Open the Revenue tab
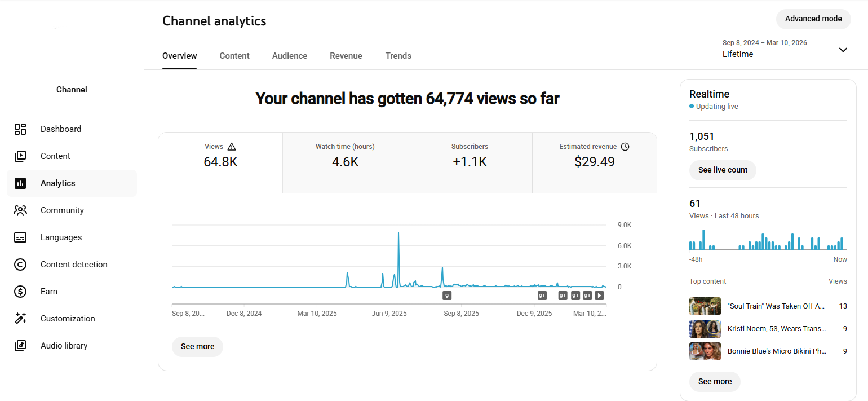 coord(346,56)
